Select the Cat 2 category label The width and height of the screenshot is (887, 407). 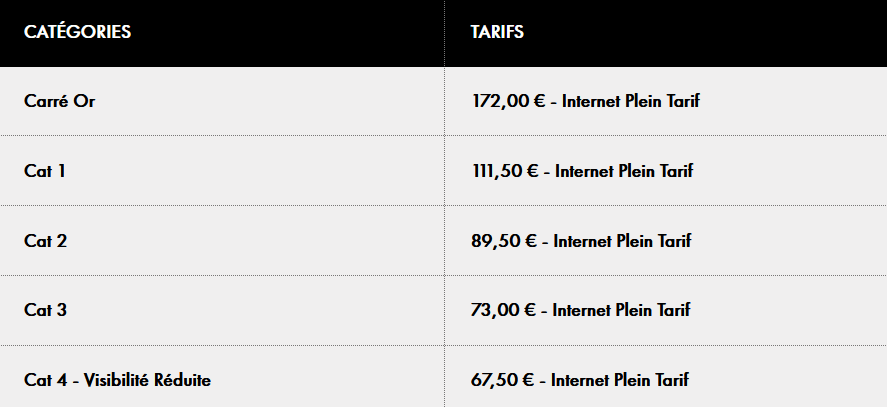45,241
